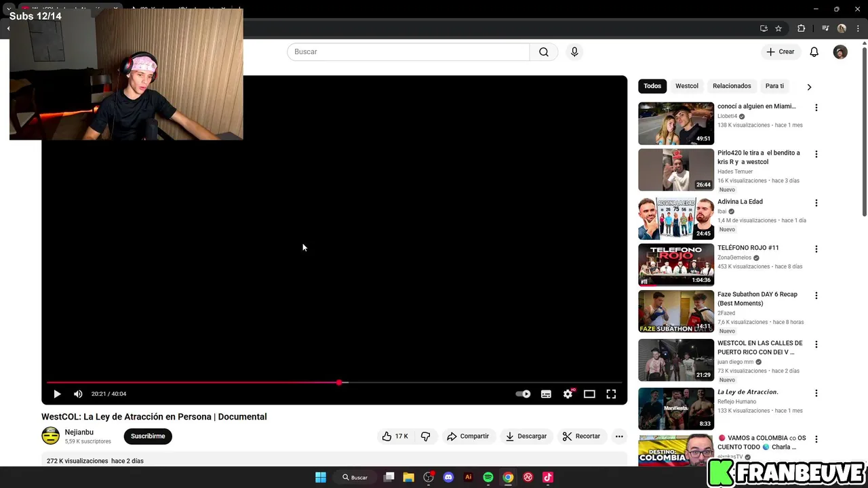Open the Crear menu
The width and height of the screenshot is (868, 488).
click(x=781, y=52)
